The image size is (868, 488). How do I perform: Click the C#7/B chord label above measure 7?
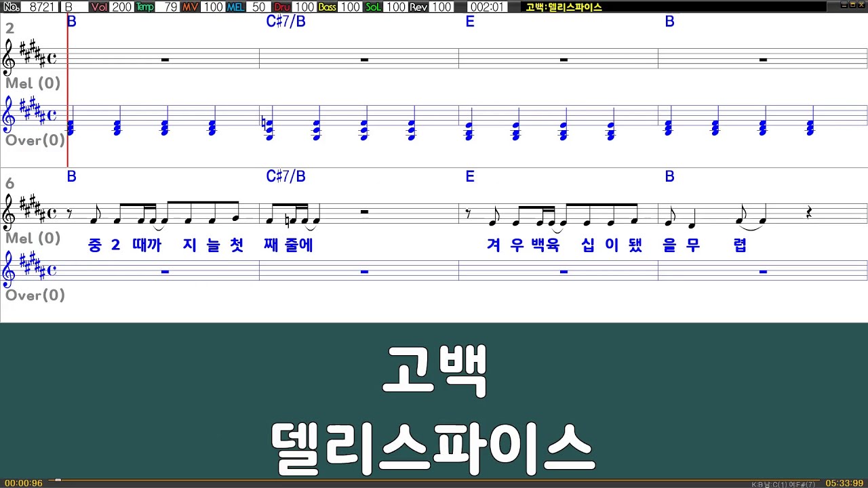286,176
